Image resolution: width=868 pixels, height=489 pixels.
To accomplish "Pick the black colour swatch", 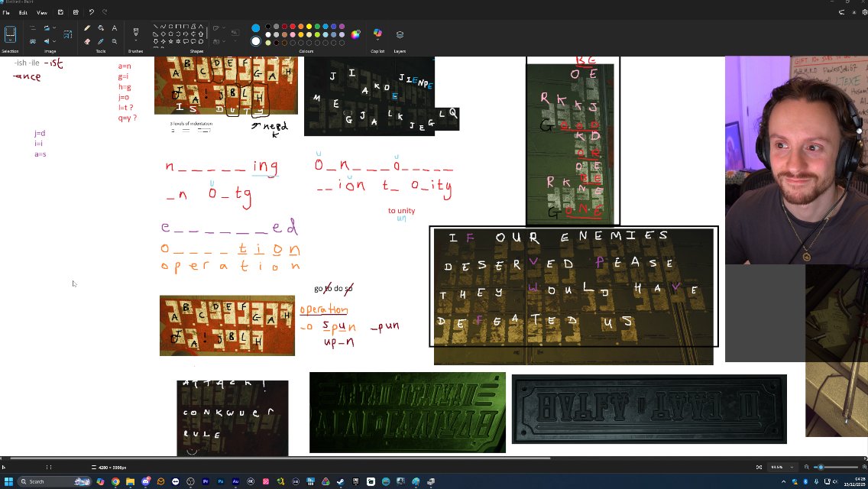I will pos(268,26).
